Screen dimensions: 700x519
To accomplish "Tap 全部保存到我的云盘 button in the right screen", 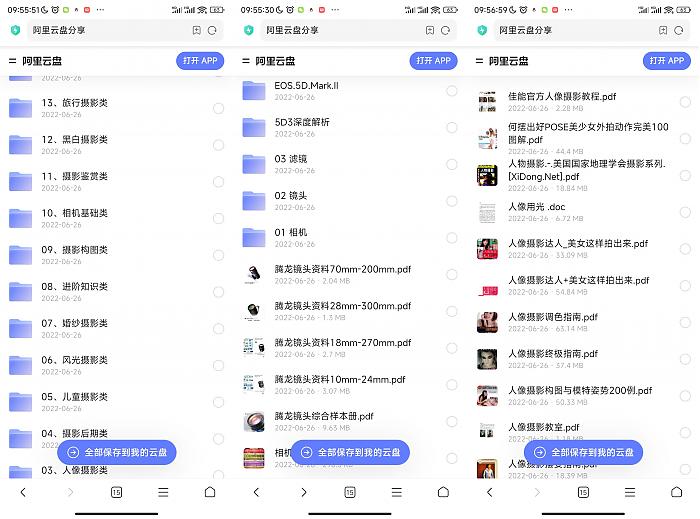I will (583, 452).
